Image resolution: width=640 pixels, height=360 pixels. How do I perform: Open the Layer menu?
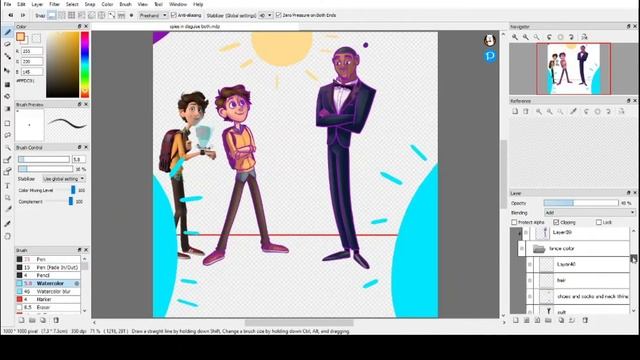(x=37, y=4)
